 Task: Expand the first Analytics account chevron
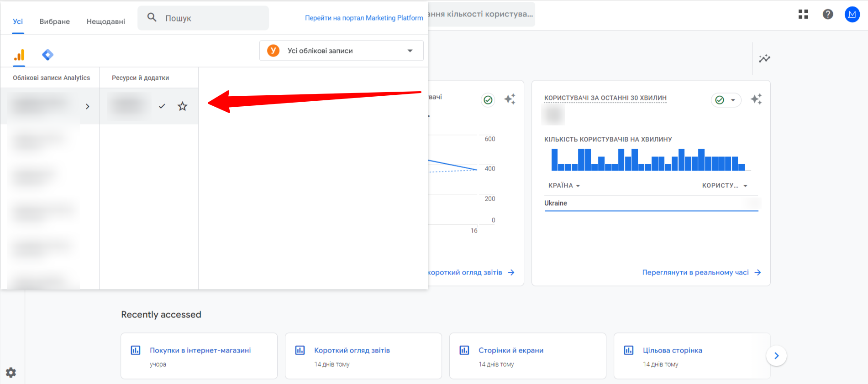point(88,106)
